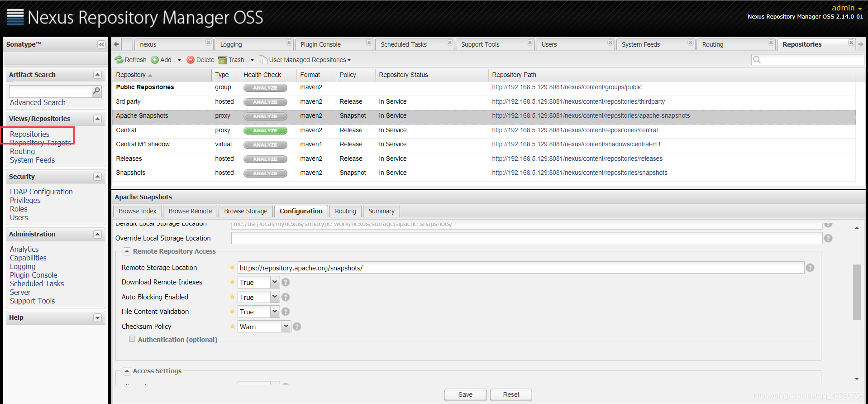Click the Save button
The height and width of the screenshot is (404, 868).
(465, 394)
